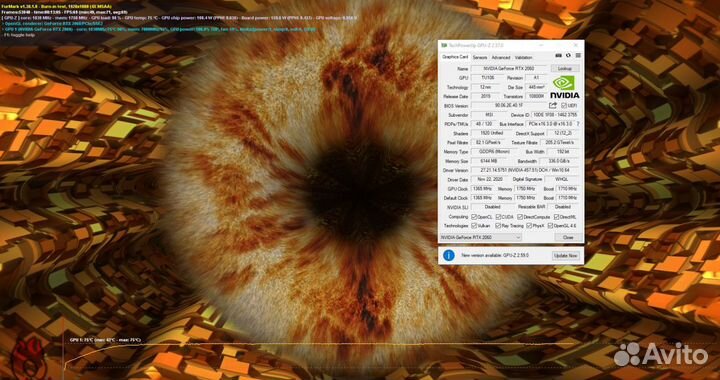Open the GPU selection dropdown

click(x=481, y=237)
